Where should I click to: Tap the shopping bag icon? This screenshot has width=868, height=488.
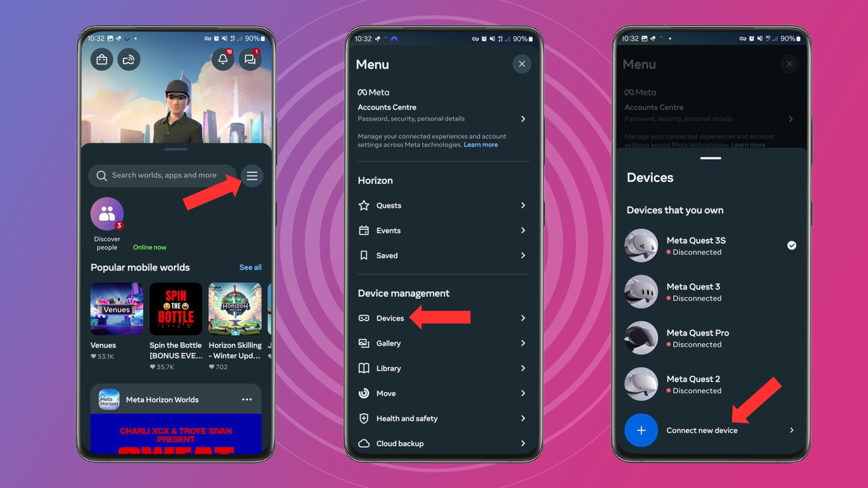tap(103, 59)
